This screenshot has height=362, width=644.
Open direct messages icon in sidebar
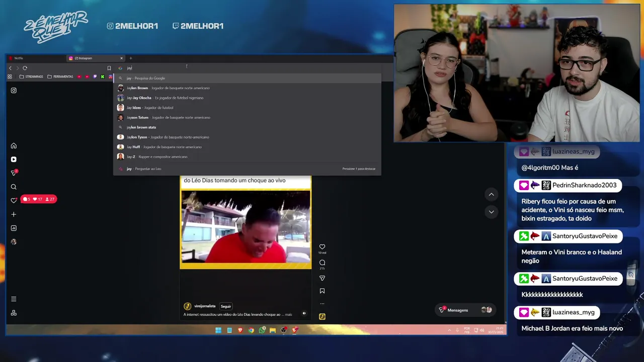[14, 173]
